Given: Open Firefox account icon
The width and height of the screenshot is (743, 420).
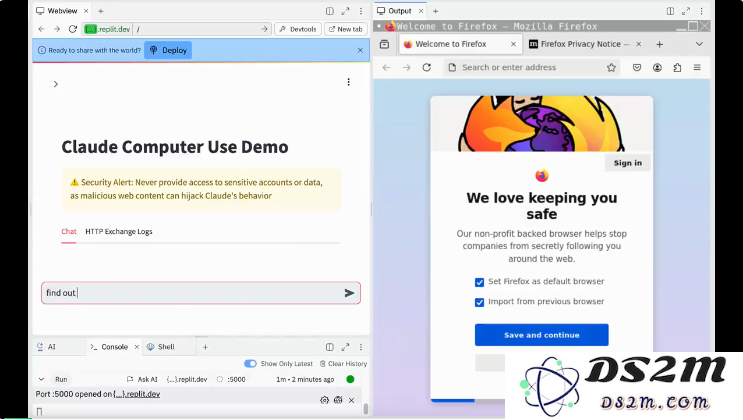Looking at the screenshot, I should pos(657,67).
